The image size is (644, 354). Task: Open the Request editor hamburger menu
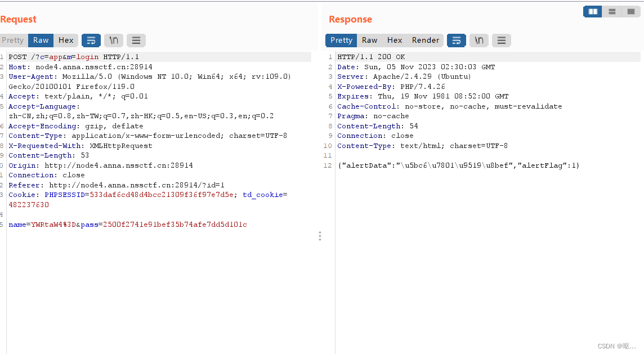point(136,40)
